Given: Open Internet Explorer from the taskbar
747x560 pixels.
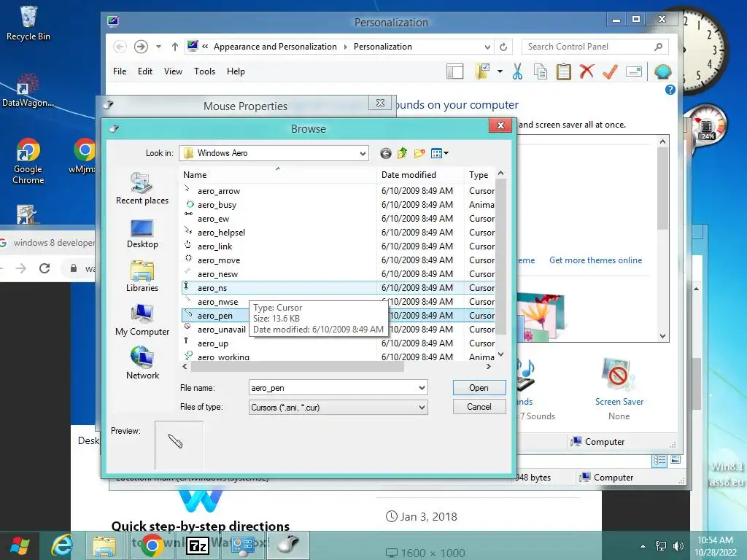Looking at the screenshot, I should (x=62, y=545).
